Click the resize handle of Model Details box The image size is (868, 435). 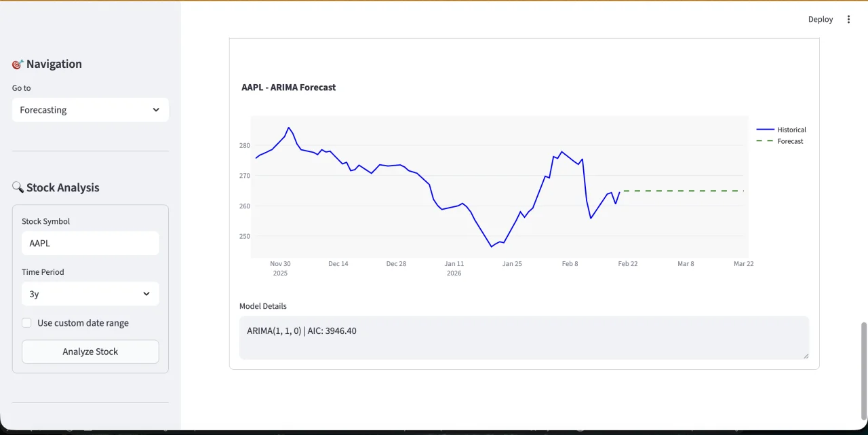pyautogui.click(x=806, y=355)
